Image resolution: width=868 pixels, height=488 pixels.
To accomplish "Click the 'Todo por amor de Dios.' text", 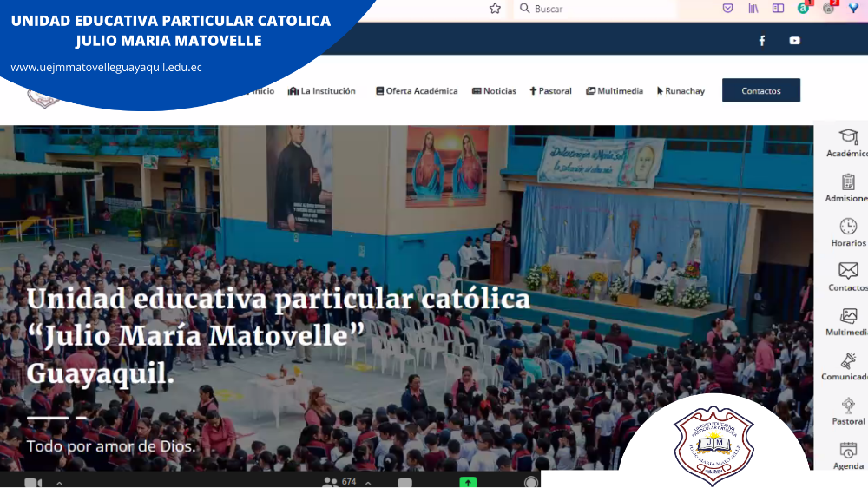I will click(111, 446).
